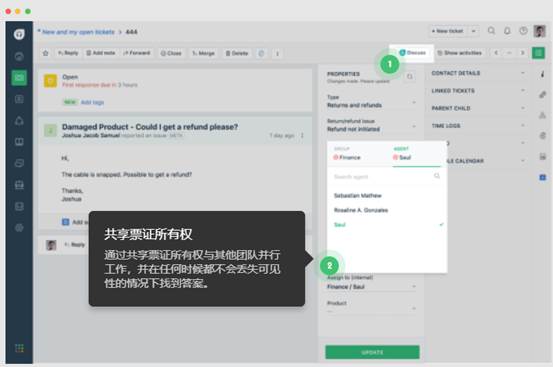The width and height of the screenshot is (553, 367).
Task: Star this ticket with the star icon
Action: click(45, 53)
